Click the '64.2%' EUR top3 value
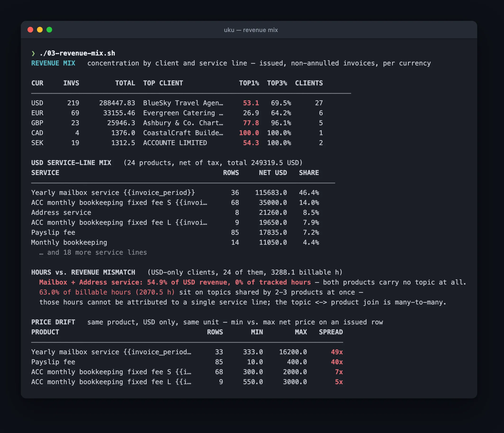 [281, 113]
